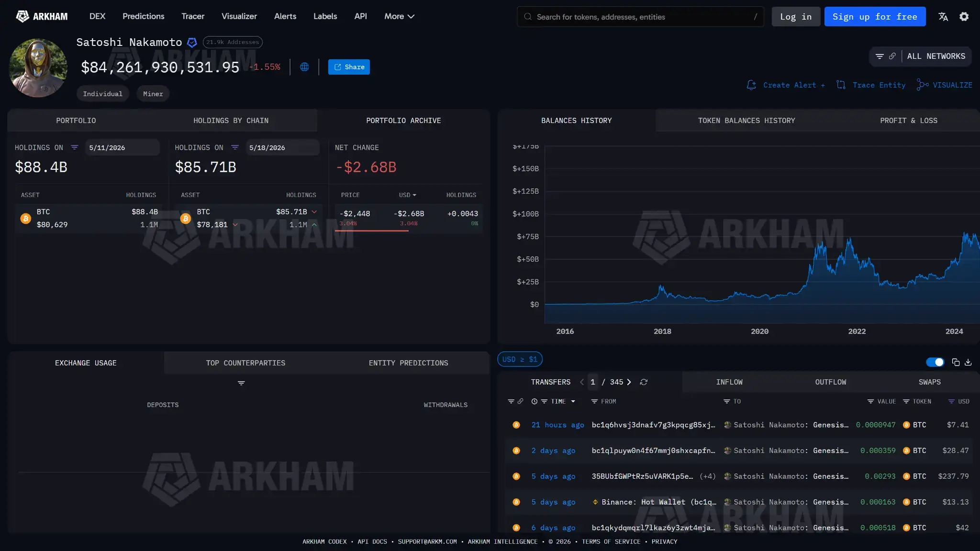Open the TIME sort dropdown arrow

pos(573,401)
